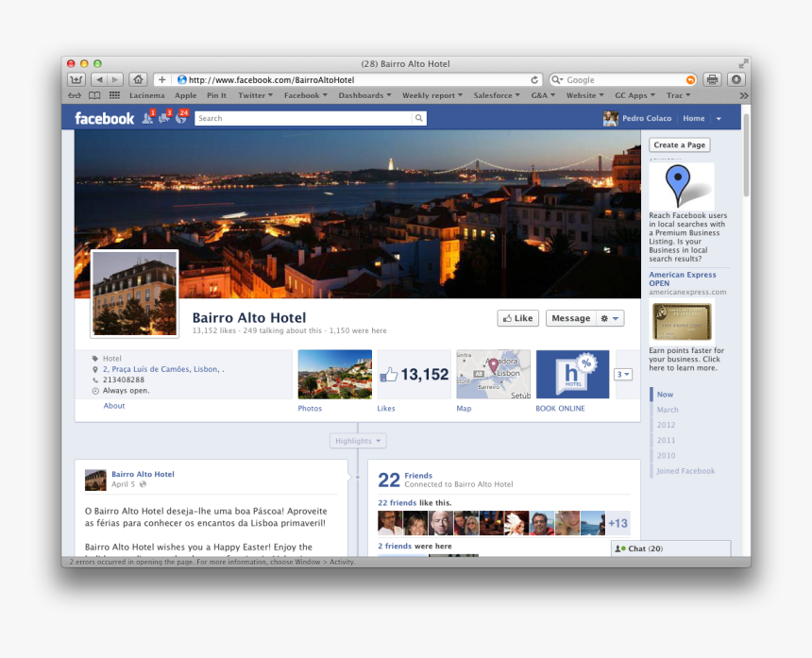The height and width of the screenshot is (658, 812).
Task: Open Facebook messages icon
Action: click(x=164, y=118)
